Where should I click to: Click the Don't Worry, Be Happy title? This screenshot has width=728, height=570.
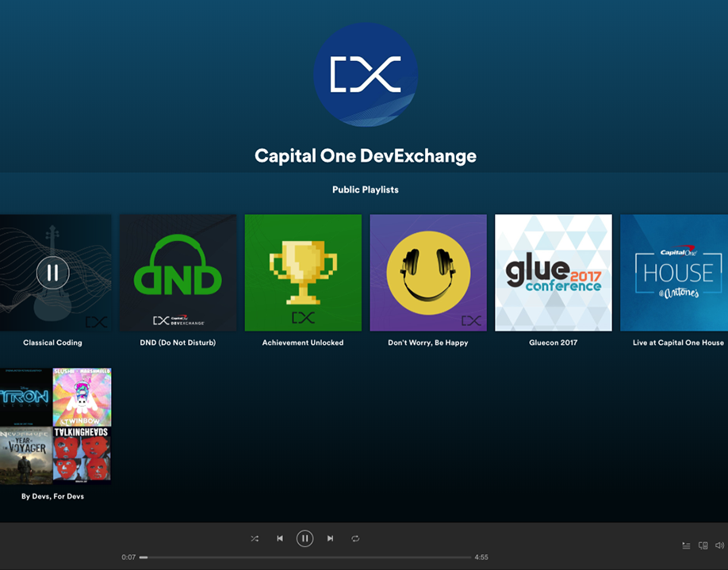point(428,342)
